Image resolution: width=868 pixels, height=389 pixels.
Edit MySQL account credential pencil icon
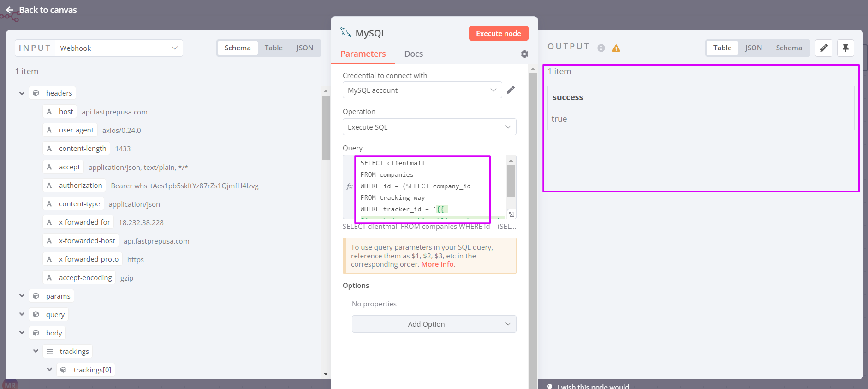(511, 90)
